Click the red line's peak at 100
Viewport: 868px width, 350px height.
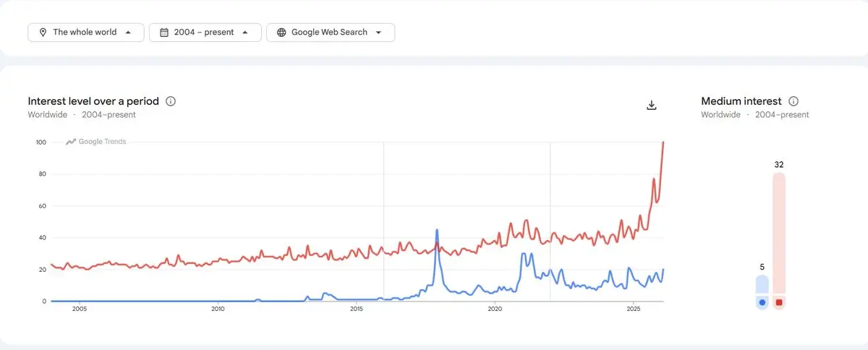click(x=663, y=142)
